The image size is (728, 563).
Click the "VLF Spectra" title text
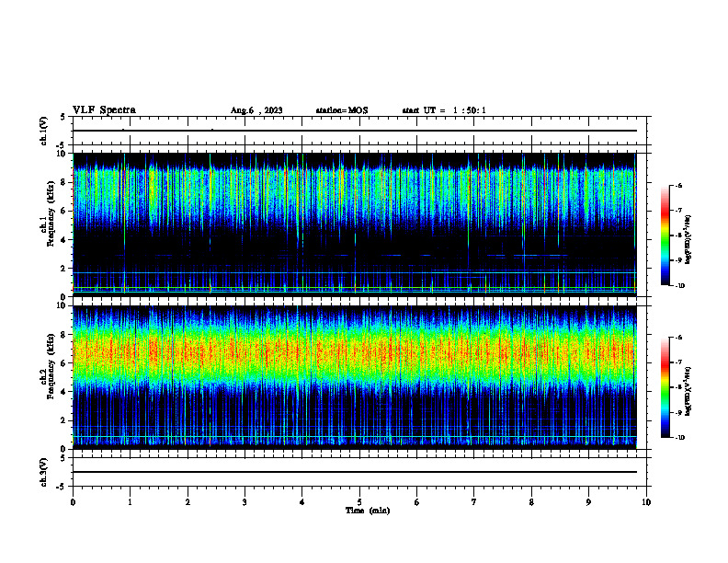(104, 110)
